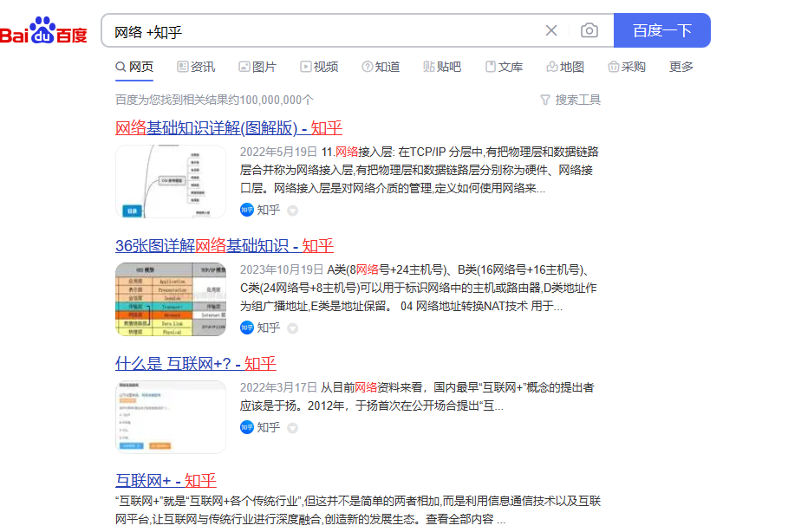Switch to the 贴吧 tab
The image size is (788, 532).
click(442, 67)
